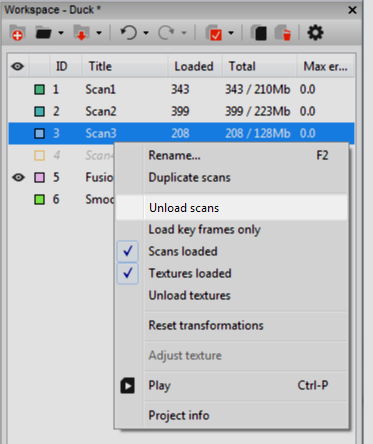
Task: Click the green color swatch of Scan1
Action: click(39, 89)
